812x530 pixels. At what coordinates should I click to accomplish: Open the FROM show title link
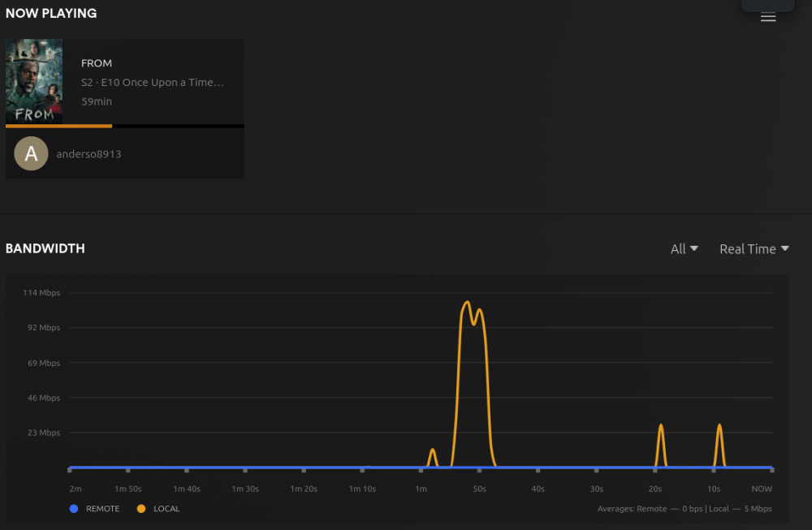coord(97,63)
